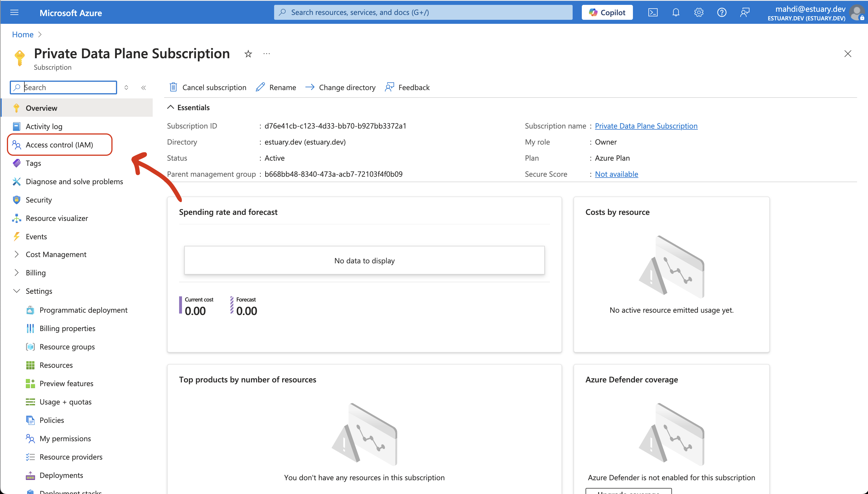This screenshot has height=494, width=868.
Task: Collapse the Essentials section
Action: coord(171,107)
